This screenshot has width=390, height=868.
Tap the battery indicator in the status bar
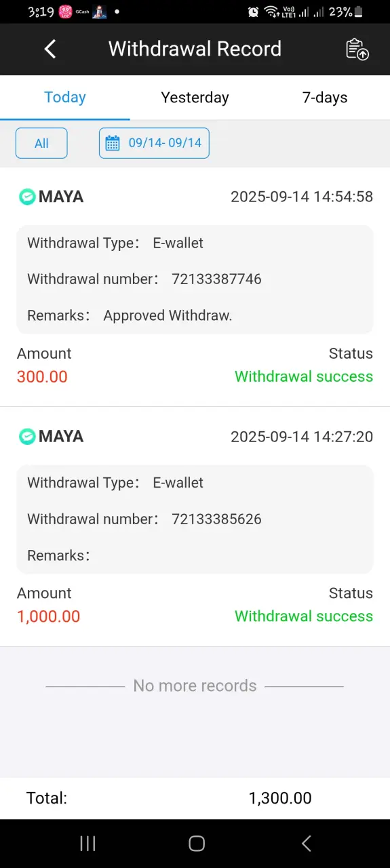pyautogui.click(x=358, y=12)
